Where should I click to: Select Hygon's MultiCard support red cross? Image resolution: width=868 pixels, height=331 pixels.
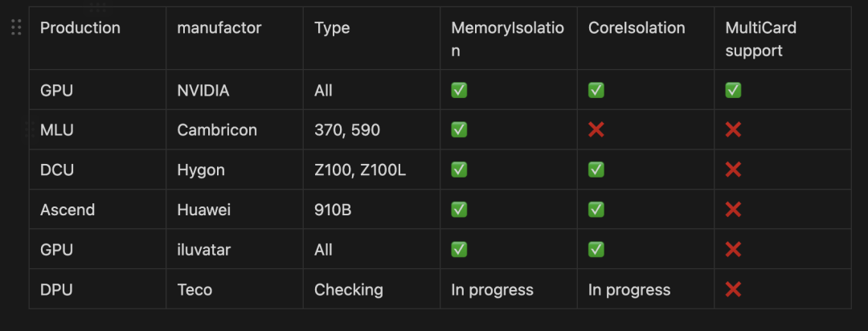pyautogui.click(x=733, y=170)
